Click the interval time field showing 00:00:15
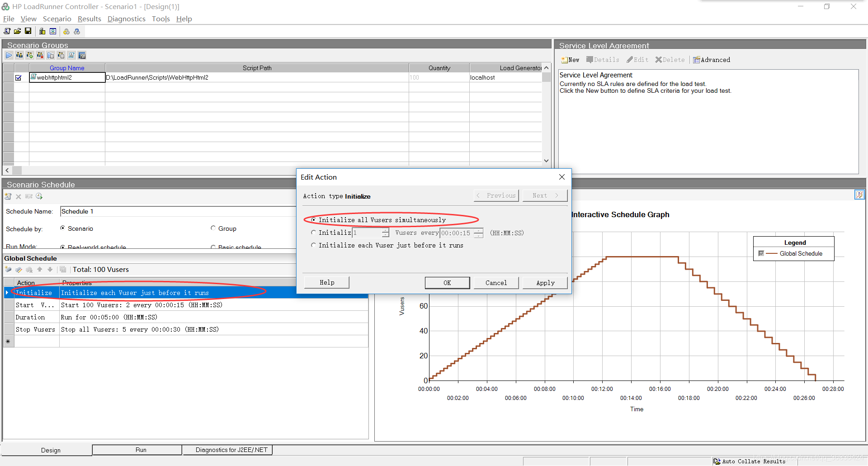Image resolution: width=868 pixels, height=466 pixels. 457,233
